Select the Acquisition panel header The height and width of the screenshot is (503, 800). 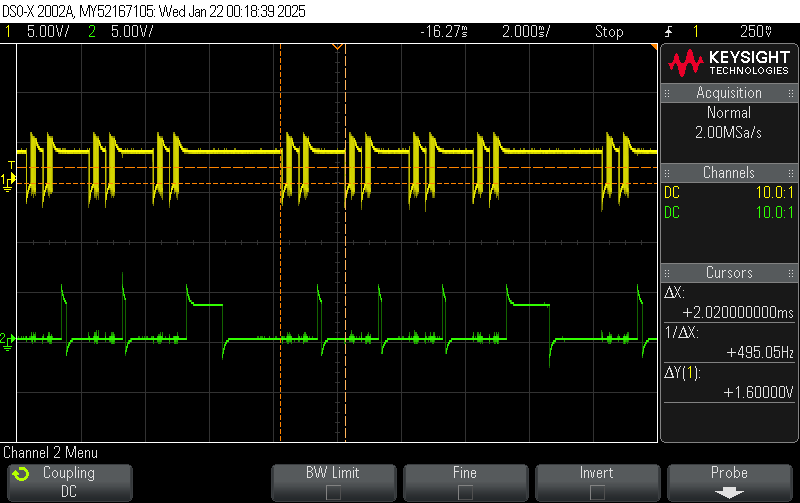[729, 93]
